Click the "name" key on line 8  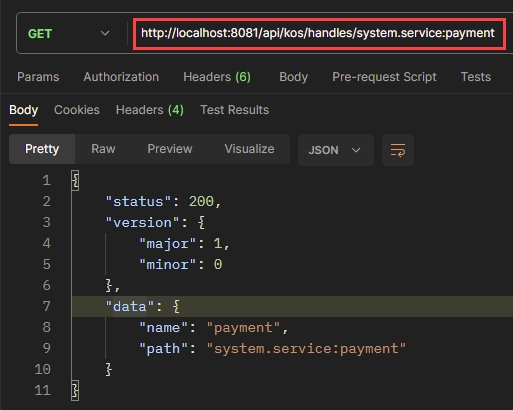coord(163,328)
